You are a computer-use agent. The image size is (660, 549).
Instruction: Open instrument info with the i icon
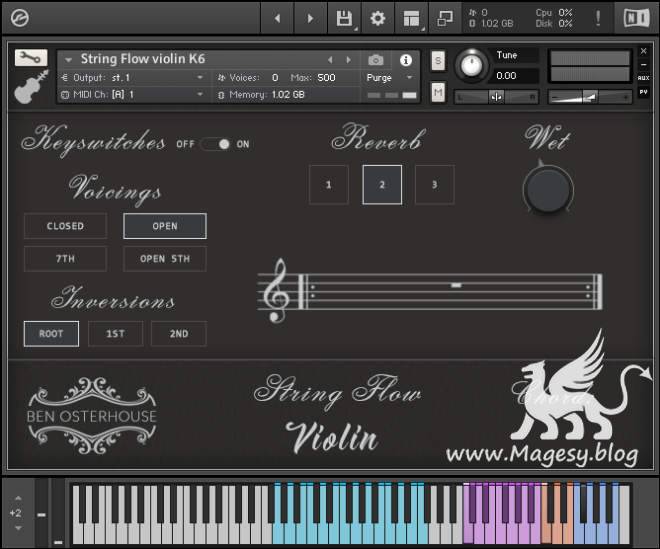(x=406, y=60)
